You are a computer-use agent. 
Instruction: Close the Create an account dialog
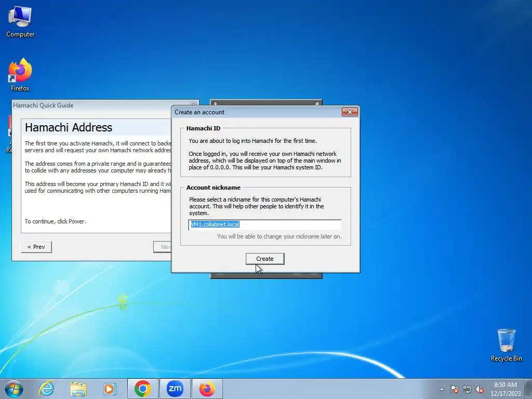click(350, 112)
